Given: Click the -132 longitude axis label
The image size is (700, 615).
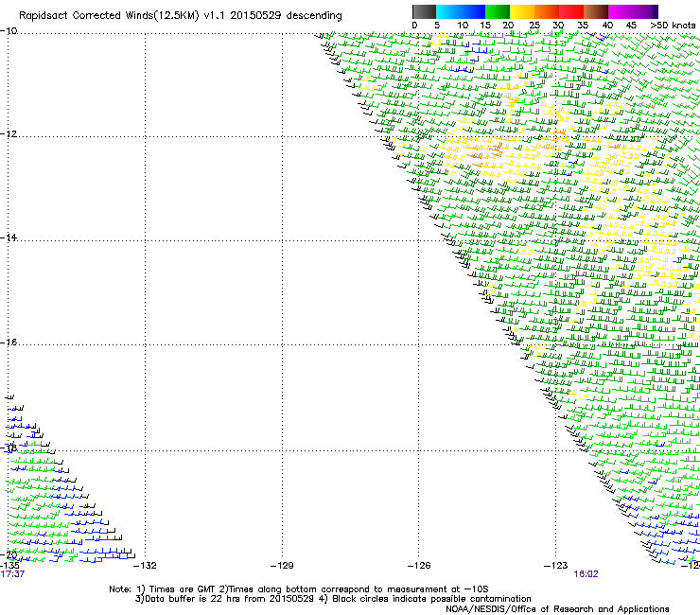Looking at the screenshot, I should tap(145, 566).
